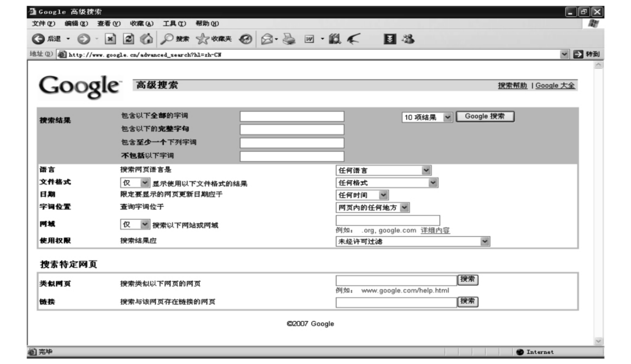This screenshot has width=631, height=364.
Task: Open the 文件 menu
Action: tap(44, 24)
